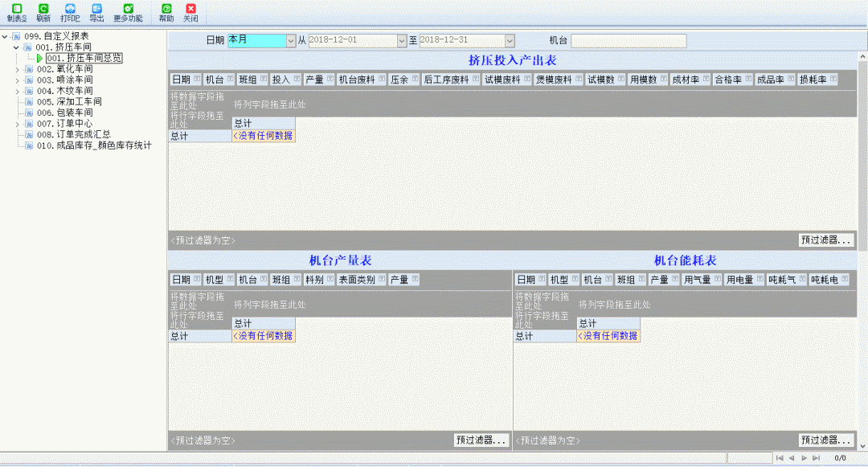The width and height of the screenshot is (868, 467).
Task: Click the 机台 input field
Action: (x=628, y=40)
